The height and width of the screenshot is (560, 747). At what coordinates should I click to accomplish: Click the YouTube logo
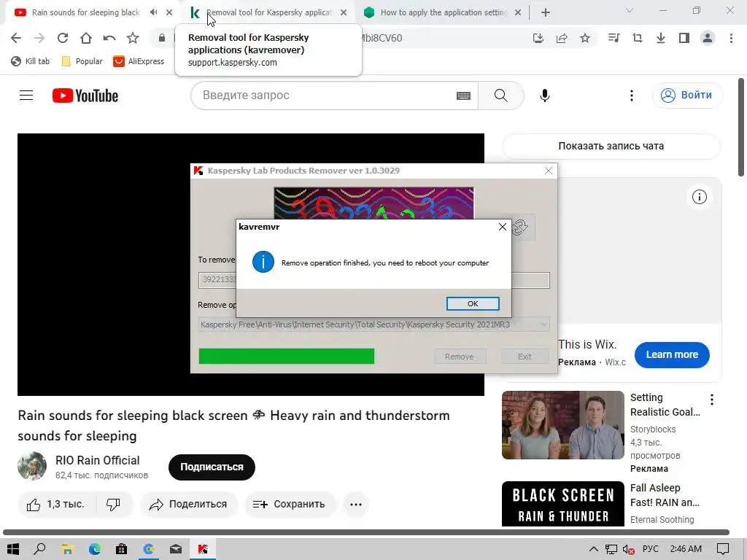[x=85, y=96]
